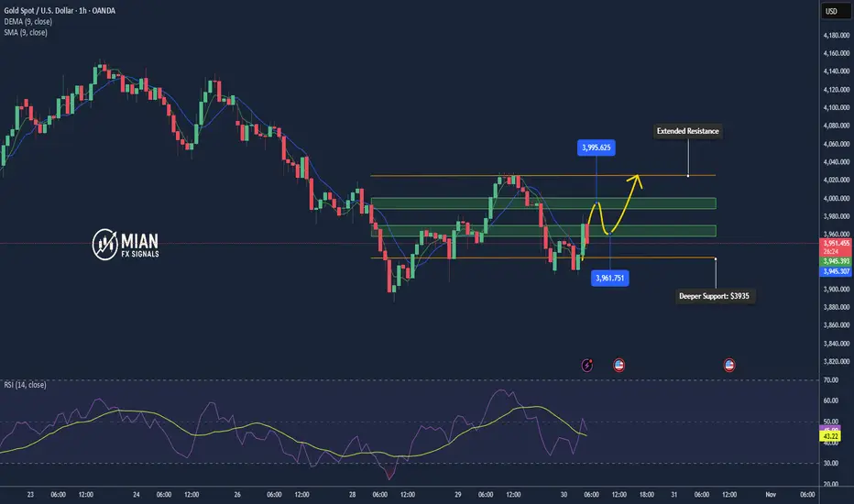Screen dimensions: 854x504
Task: Open the rightmost US flag economic event
Action: pyautogui.click(x=729, y=365)
